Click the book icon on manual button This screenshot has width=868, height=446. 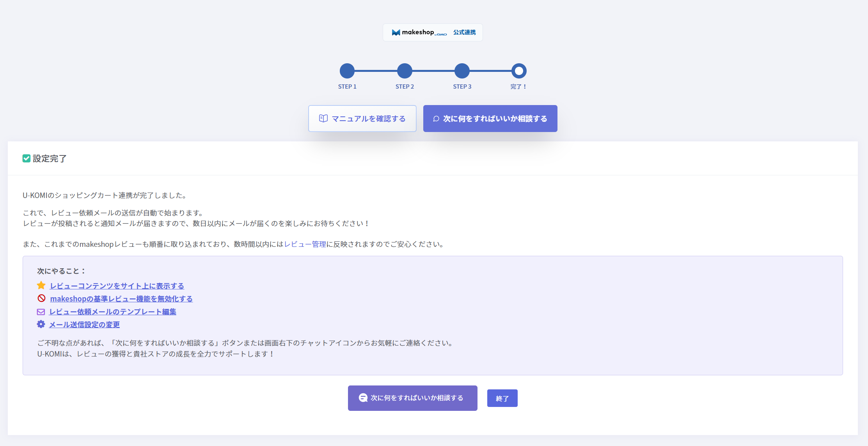(x=323, y=118)
